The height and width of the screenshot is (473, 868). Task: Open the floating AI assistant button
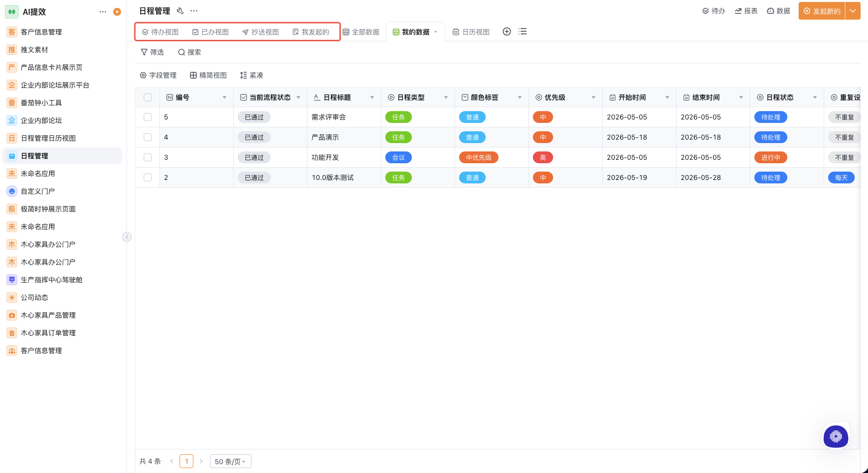click(836, 436)
